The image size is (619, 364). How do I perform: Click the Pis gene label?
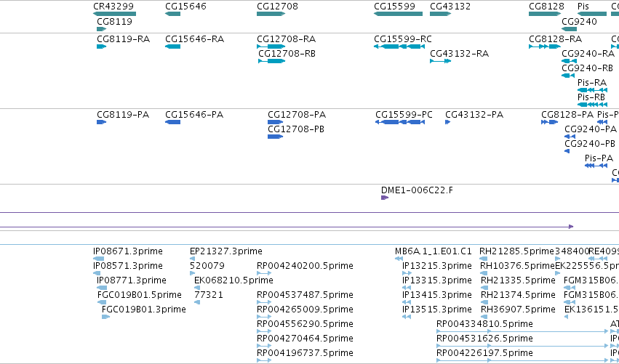(583, 7)
